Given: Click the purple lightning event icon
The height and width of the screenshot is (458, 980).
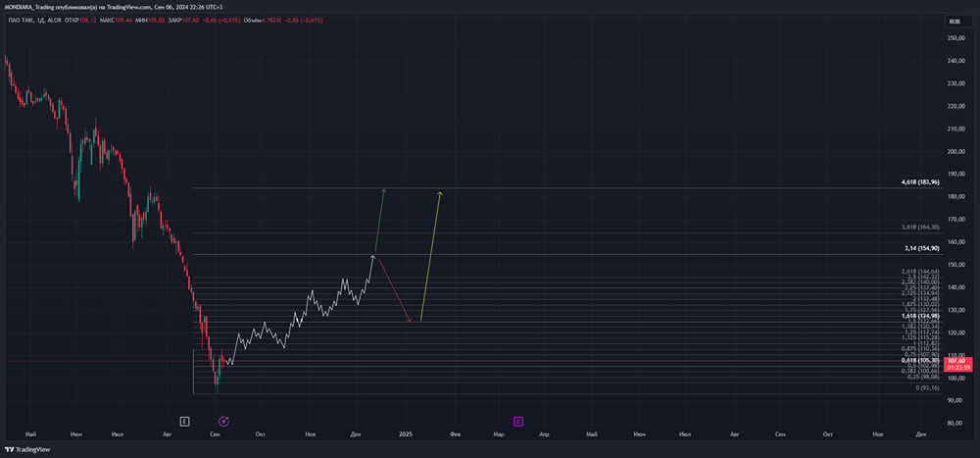Looking at the screenshot, I should (x=224, y=422).
